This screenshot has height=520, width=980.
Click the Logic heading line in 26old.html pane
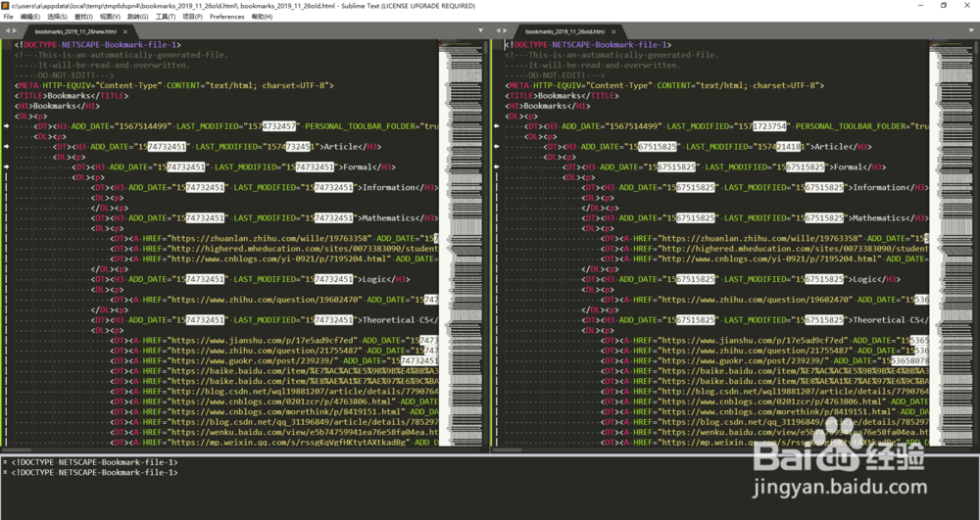click(742, 279)
